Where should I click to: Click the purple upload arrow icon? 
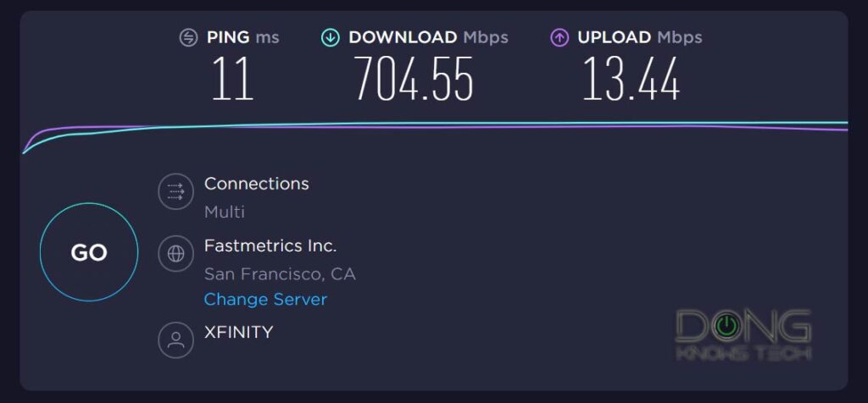pyautogui.click(x=559, y=38)
